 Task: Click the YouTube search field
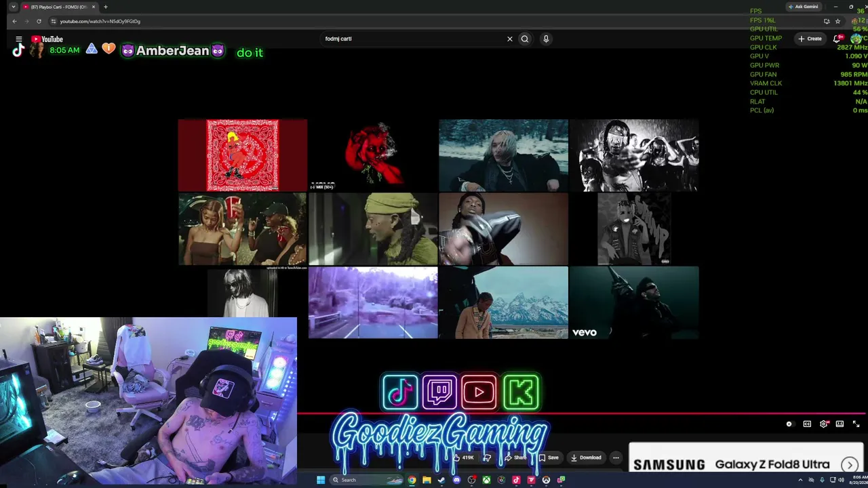click(414, 39)
